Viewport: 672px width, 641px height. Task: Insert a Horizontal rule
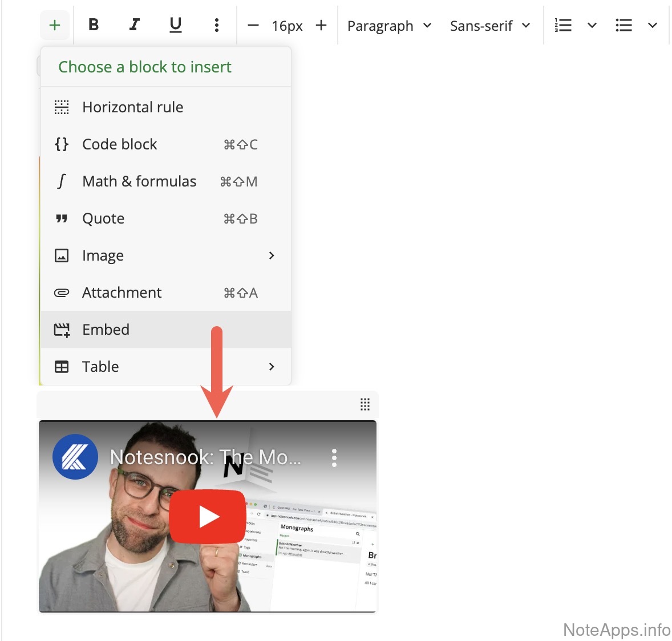(132, 107)
